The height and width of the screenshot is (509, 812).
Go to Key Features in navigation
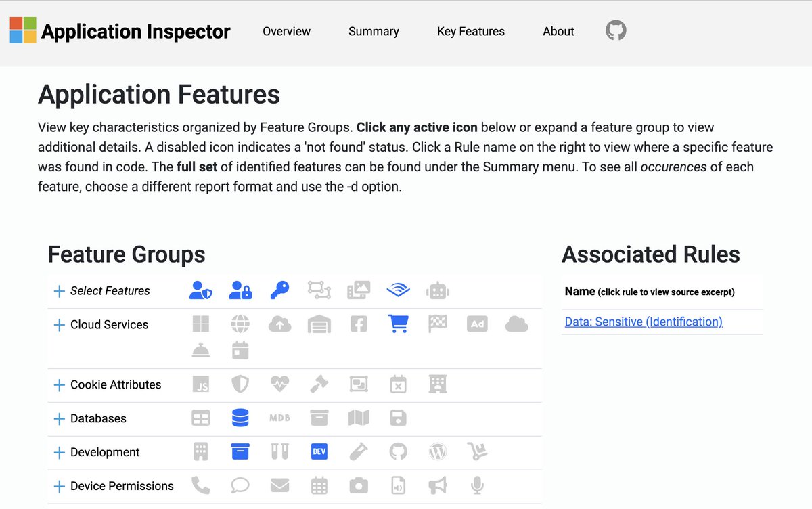(471, 31)
